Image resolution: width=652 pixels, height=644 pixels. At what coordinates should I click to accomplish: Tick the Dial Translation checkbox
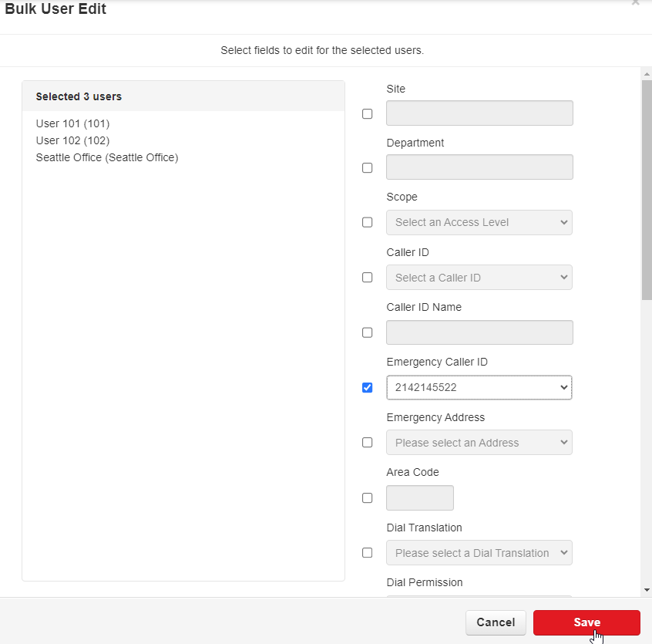click(368, 553)
